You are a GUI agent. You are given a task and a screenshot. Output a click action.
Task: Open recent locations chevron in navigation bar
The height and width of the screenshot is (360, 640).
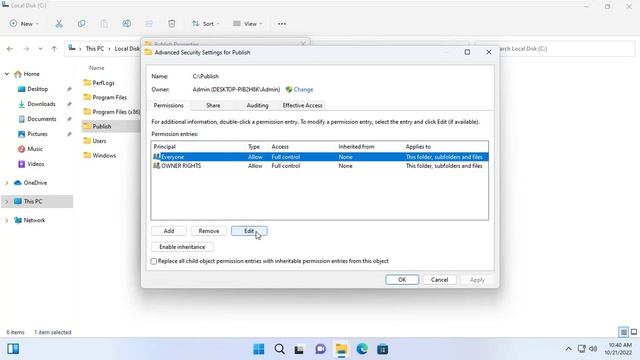pos(40,49)
